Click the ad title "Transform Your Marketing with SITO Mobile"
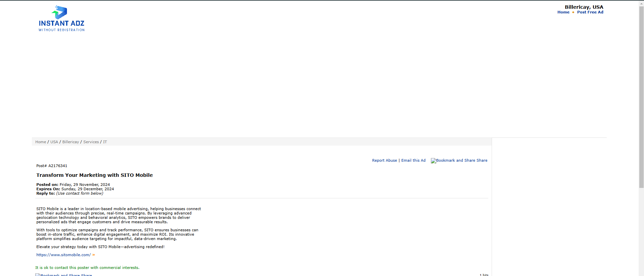This screenshot has width=644, height=276. [x=95, y=175]
